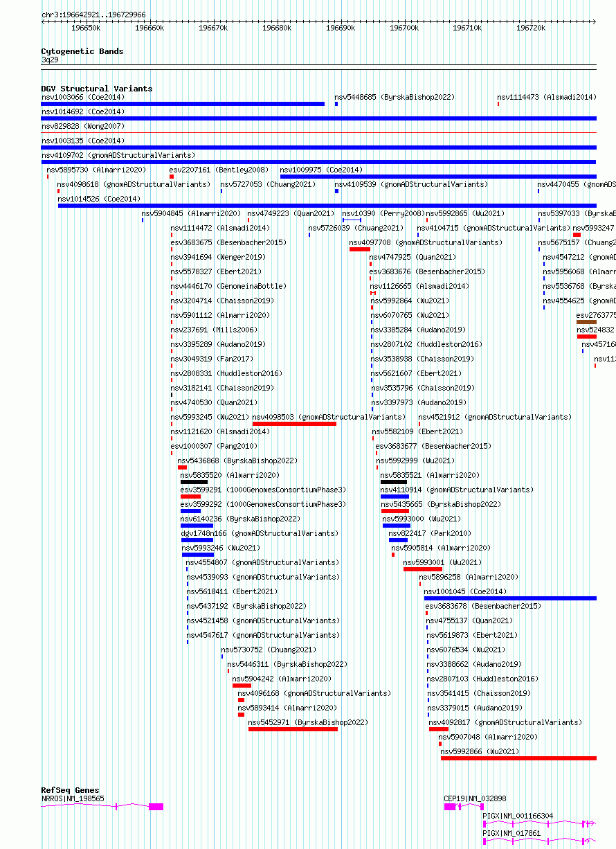The image size is (616, 849).
Task: Select nsv3941694 (Wenger2019) variant
Action: pos(218,258)
